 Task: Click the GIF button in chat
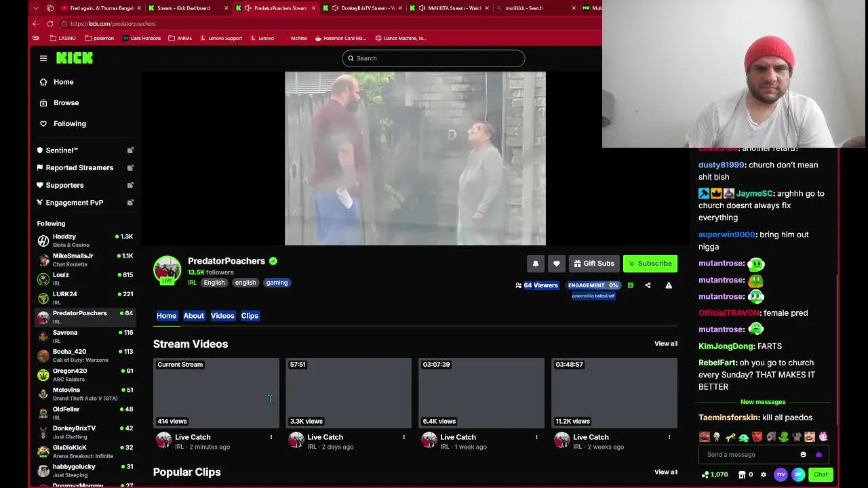[798, 474]
